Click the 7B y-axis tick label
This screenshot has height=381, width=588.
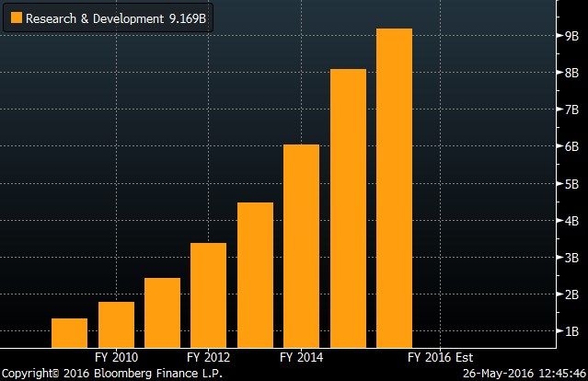tap(571, 110)
